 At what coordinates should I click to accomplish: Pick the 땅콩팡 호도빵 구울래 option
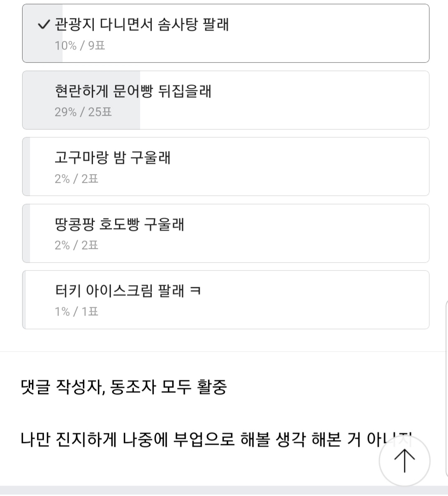pos(226,233)
